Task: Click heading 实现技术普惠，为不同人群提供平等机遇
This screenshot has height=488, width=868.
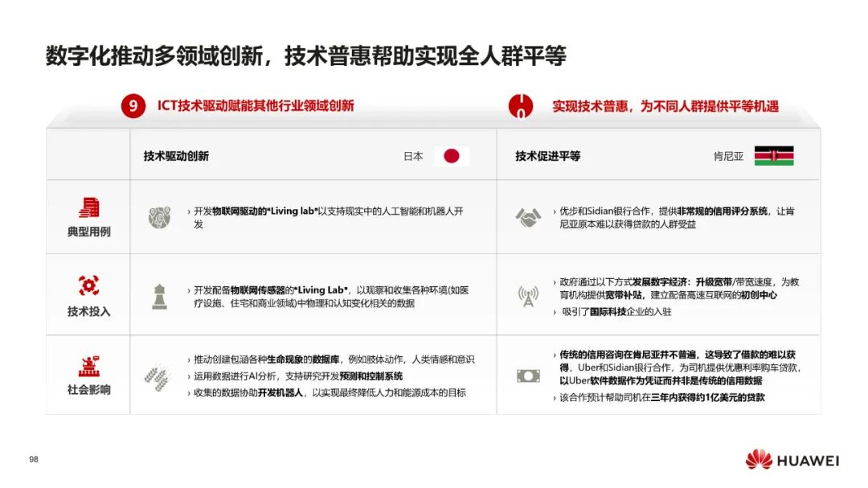Action: pos(665,106)
